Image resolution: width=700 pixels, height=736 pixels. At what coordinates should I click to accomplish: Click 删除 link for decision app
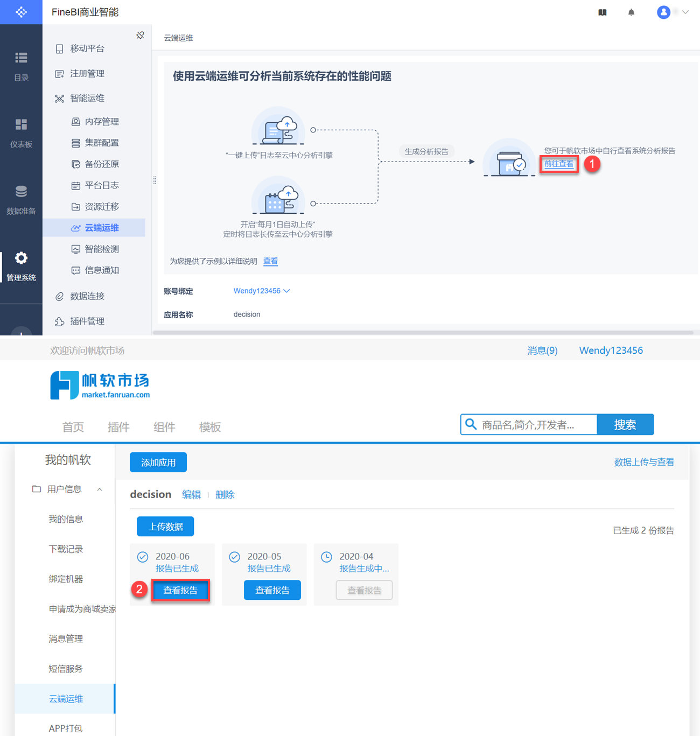pos(225,495)
